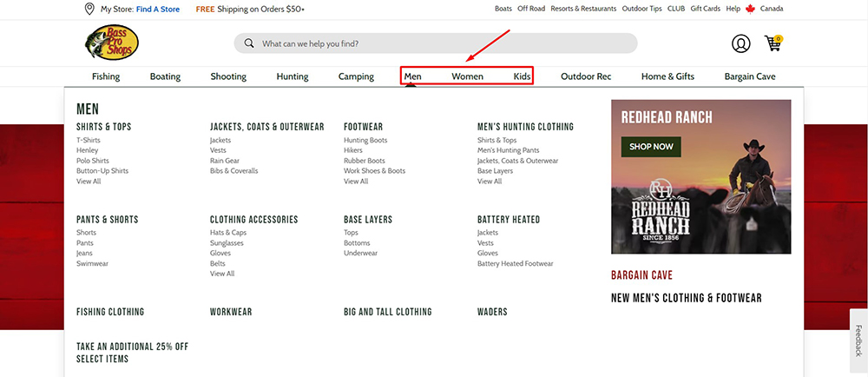
Task: Open the Women navigation menu
Action: pyautogui.click(x=467, y=76)
